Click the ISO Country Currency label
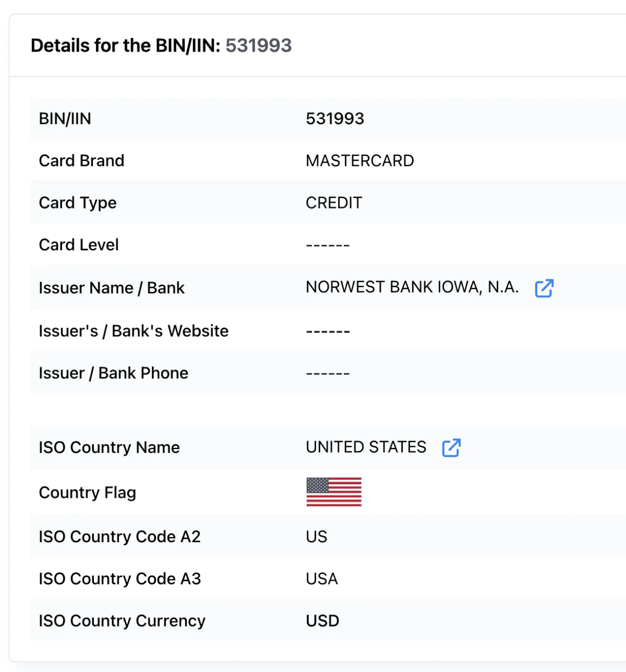This screenshot has width=626, height=672. (122, 621)
